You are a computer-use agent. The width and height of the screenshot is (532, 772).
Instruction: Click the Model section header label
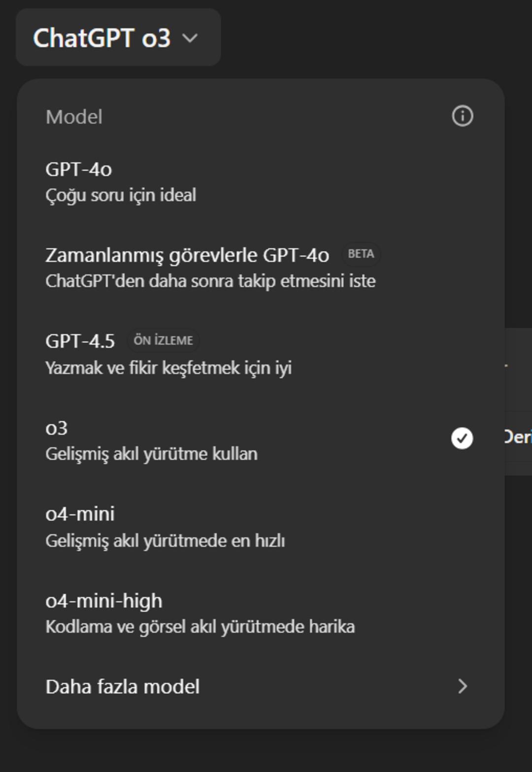coord(74,117)
